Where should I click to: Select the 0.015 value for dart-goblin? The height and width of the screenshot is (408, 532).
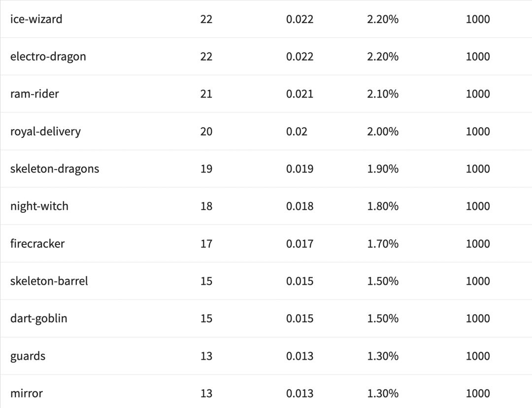coord(299,319)
